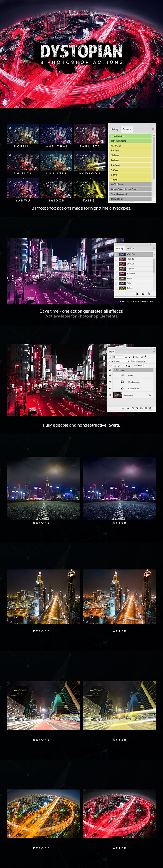Hide the Background layer
This screenshot has width=163, height=868.
110,395
